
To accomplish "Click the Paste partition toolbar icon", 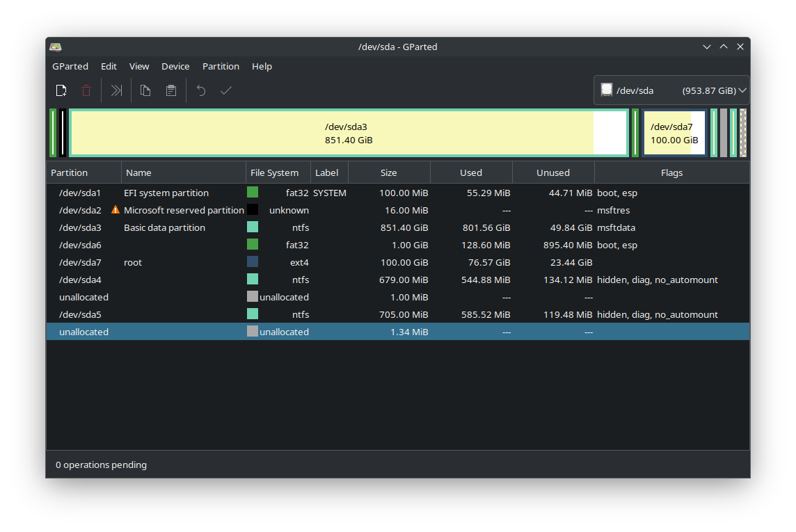I will pos(171,91).
